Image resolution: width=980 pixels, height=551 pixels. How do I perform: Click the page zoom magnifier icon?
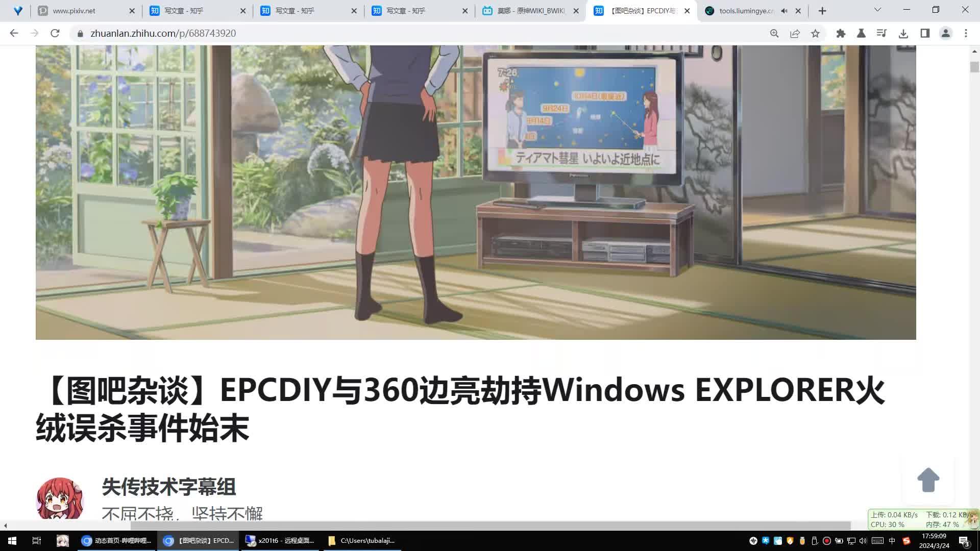point(775,33)
